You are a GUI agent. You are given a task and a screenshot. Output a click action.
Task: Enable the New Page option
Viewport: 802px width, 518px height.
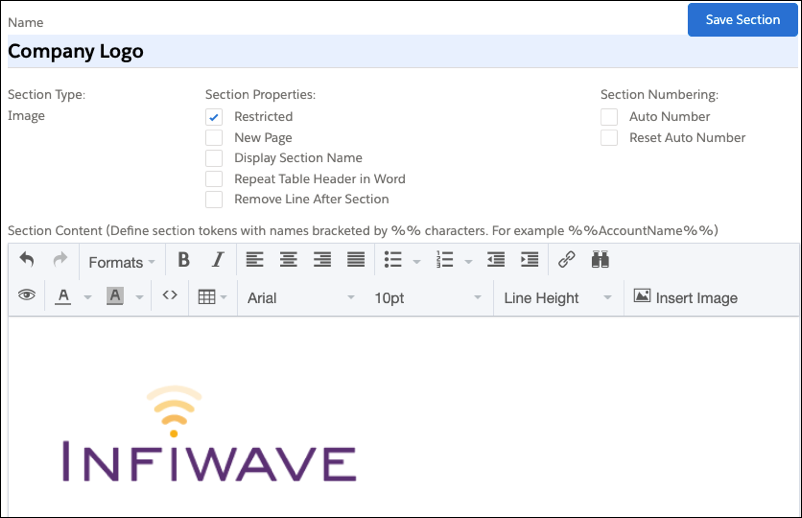[214, 138]
